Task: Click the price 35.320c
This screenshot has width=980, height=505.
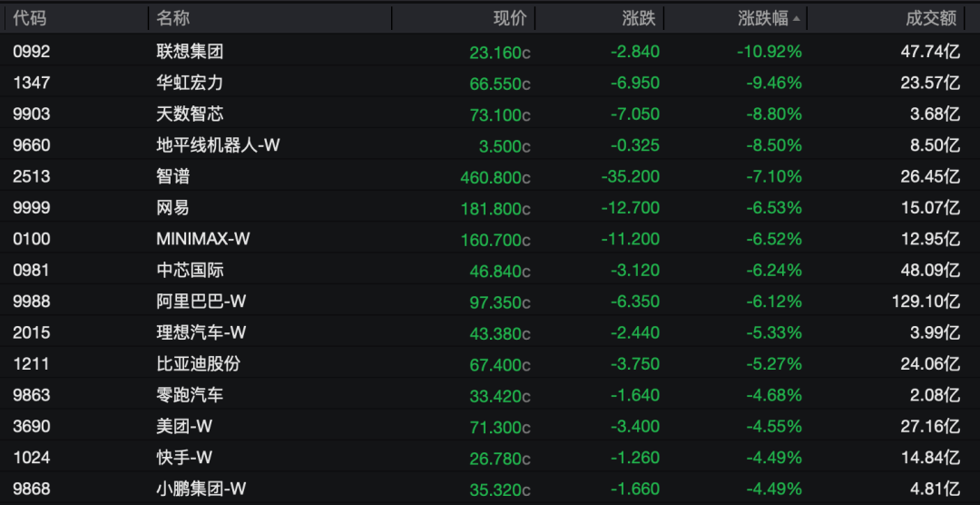Action: (500, 490)
